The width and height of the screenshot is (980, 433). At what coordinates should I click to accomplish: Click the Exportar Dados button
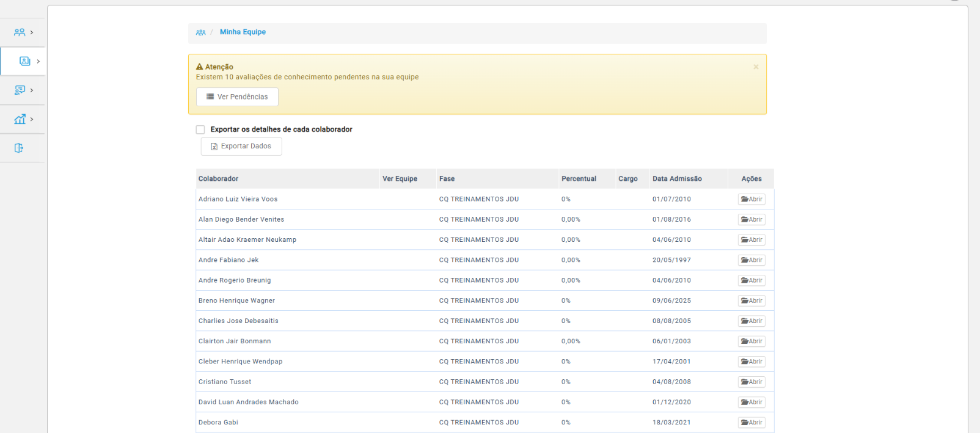241,147
